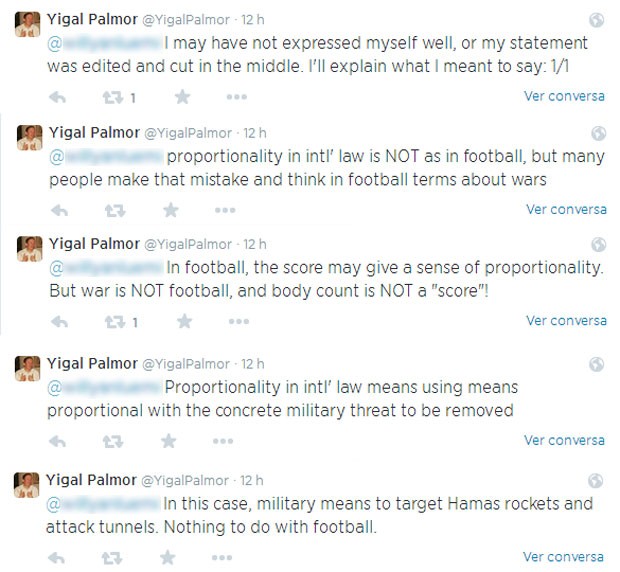Click the Yigal Palmor name on Hamas rockets tweet

(96, 480)
